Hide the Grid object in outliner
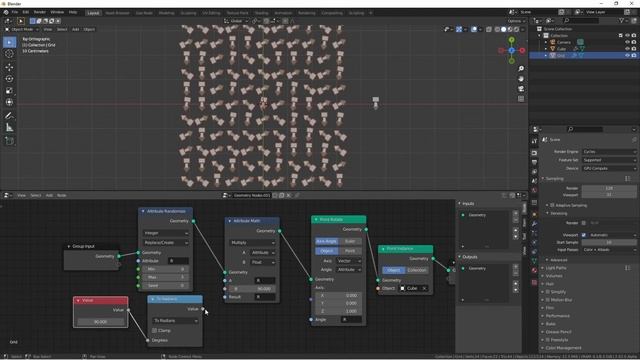Viewport: 640px width, 360px height. [627, 55]
